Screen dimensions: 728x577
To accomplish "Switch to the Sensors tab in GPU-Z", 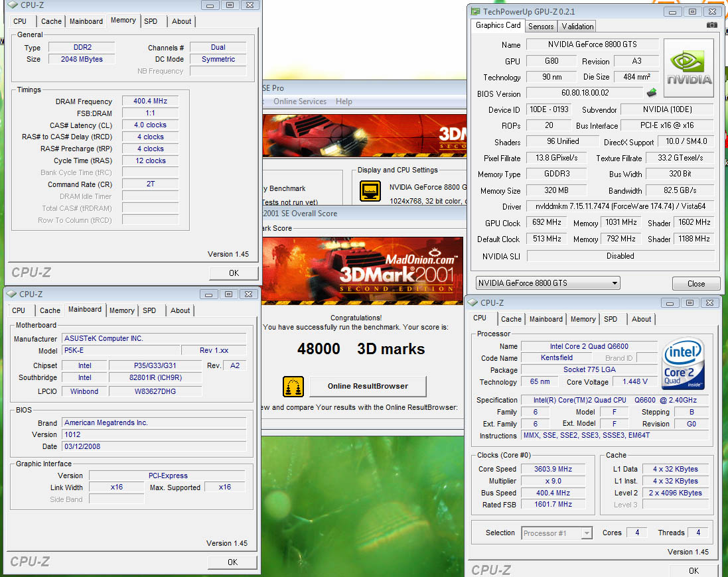I will tap(541, 27).
